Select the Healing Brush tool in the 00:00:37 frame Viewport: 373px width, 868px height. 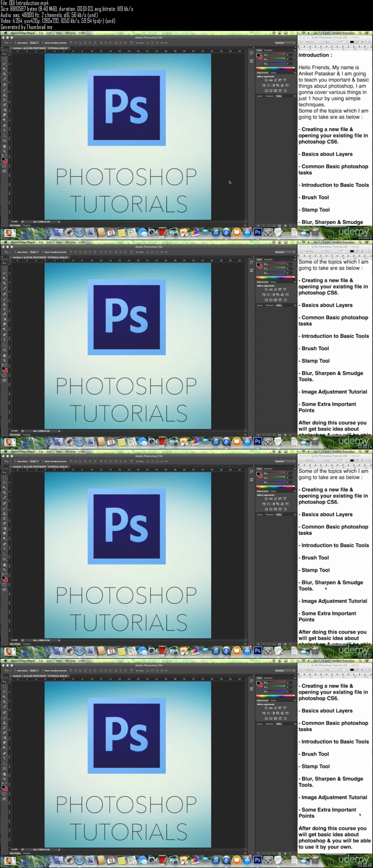[x=4, y=503]
